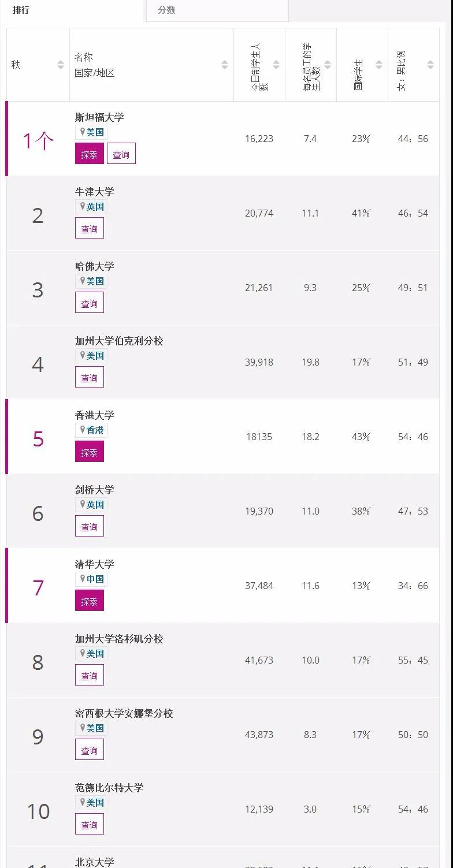453x868 pixels.
Task: Click 美国 country tag under 范德比尔特大学
Action: (x=95, y=803)
